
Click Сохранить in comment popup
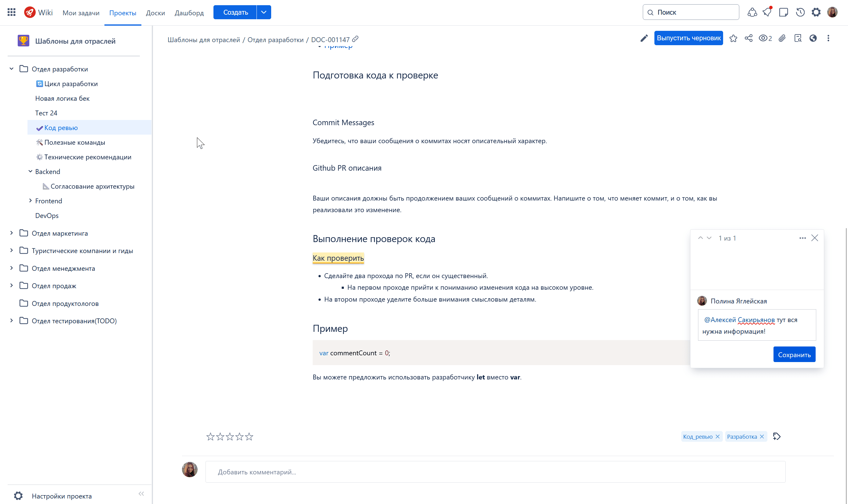click(794, 354)
